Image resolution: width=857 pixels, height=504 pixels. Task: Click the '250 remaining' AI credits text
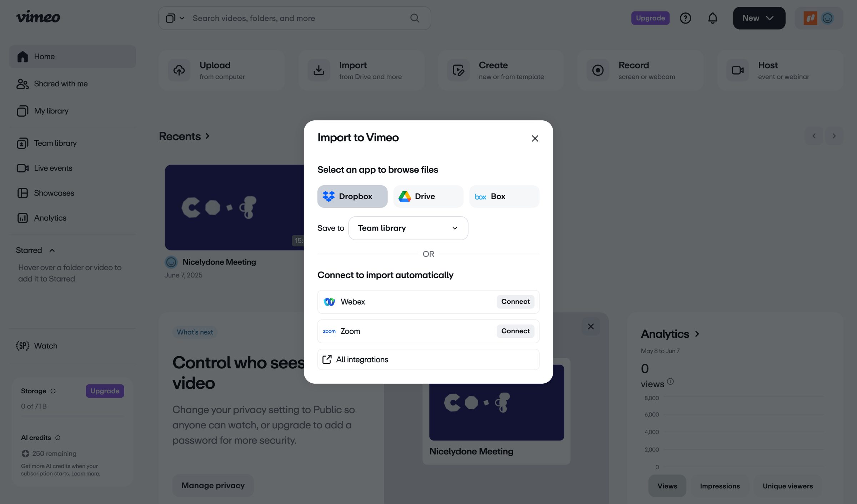[54, 453]
